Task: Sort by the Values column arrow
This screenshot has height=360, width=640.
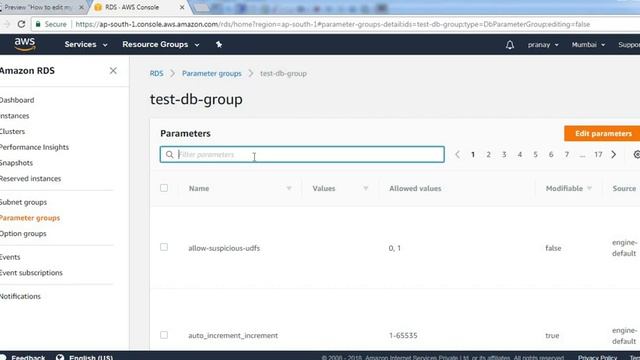Action: (x=366, y=189)
